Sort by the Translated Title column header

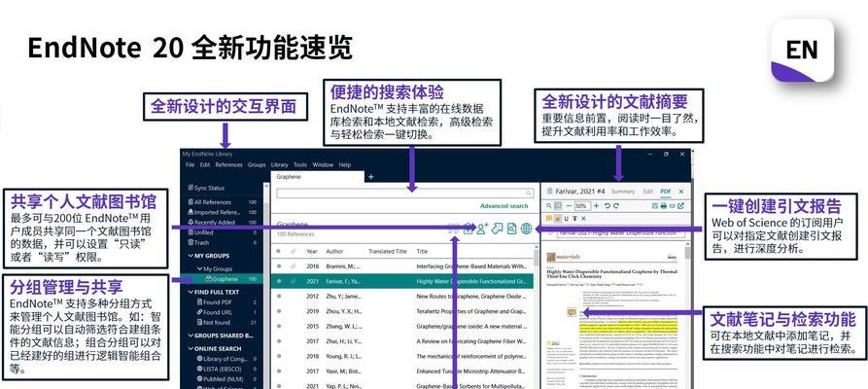tap(388, 251)
